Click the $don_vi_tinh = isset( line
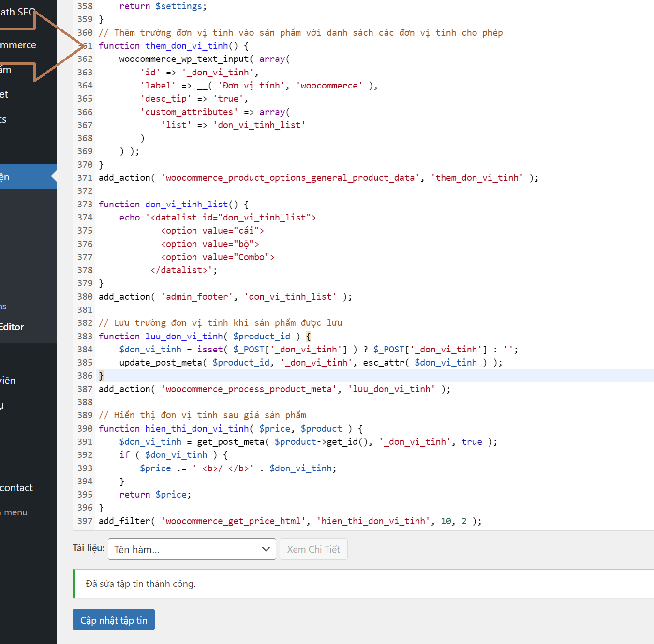This screenshot has height=644, width=654. point(318,349)
